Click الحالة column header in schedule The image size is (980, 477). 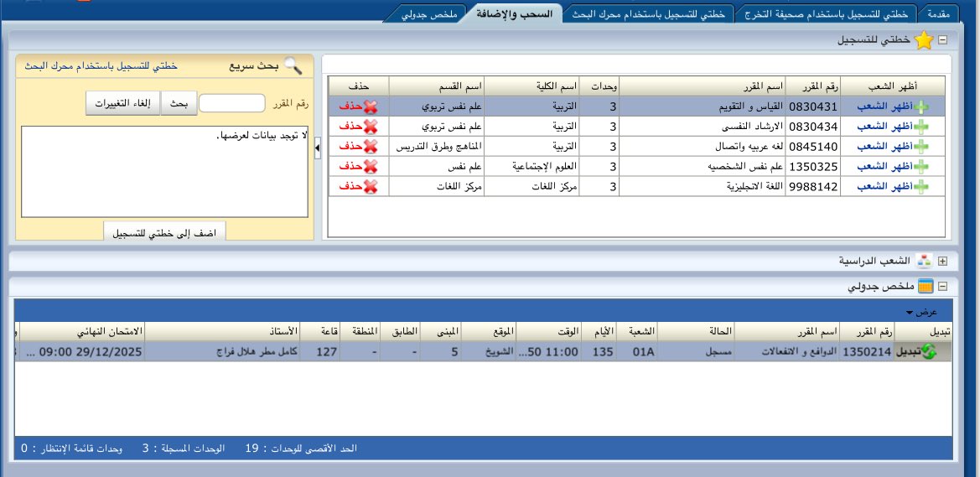(696, 331)
